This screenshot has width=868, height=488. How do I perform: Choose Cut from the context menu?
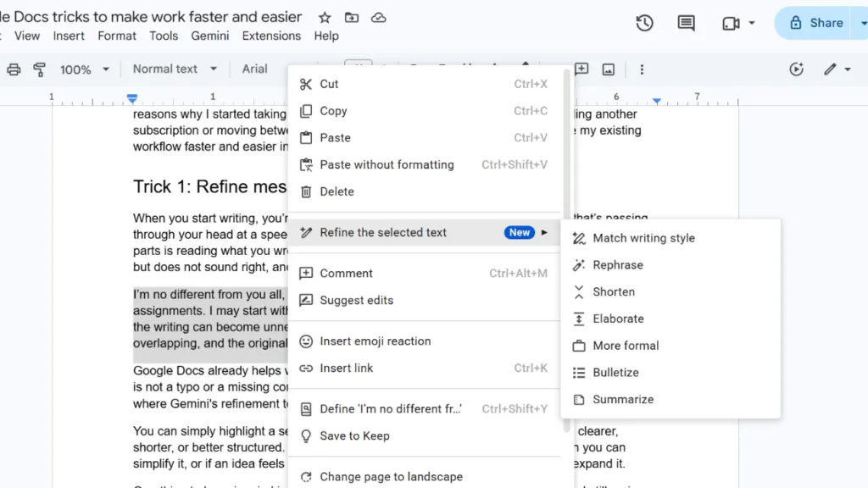tap(424, 84)
